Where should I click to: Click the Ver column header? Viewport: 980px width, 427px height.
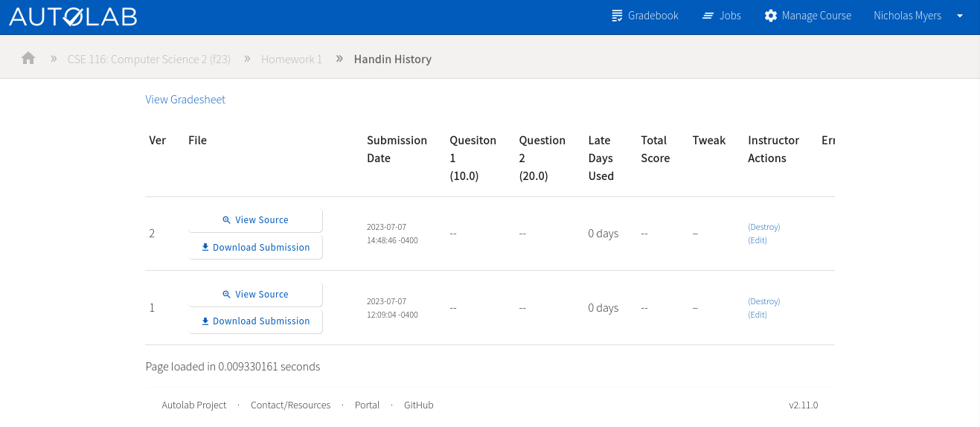click(157, 141)
